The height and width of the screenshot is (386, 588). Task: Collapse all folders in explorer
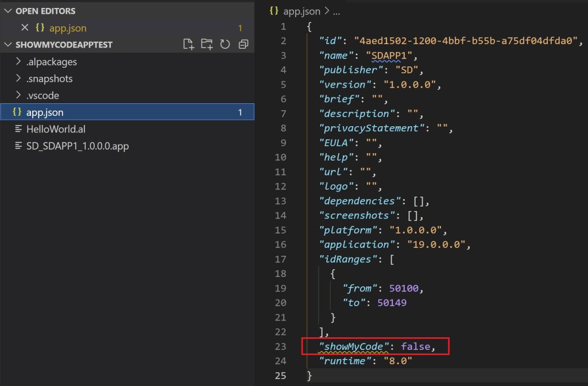[x=243, y=44]
